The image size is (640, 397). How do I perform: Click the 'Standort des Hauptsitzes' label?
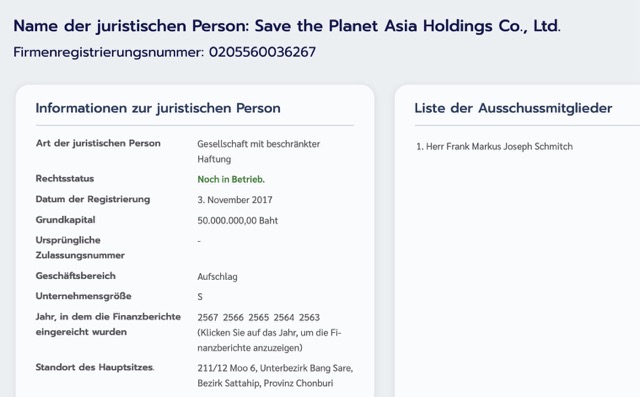pyautogui.click(x=95, y=367)
